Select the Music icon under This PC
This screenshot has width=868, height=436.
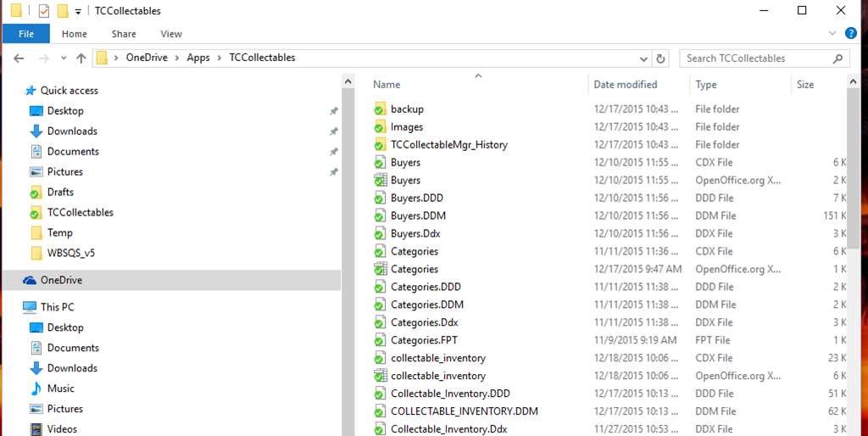click(x=36, y=388)
